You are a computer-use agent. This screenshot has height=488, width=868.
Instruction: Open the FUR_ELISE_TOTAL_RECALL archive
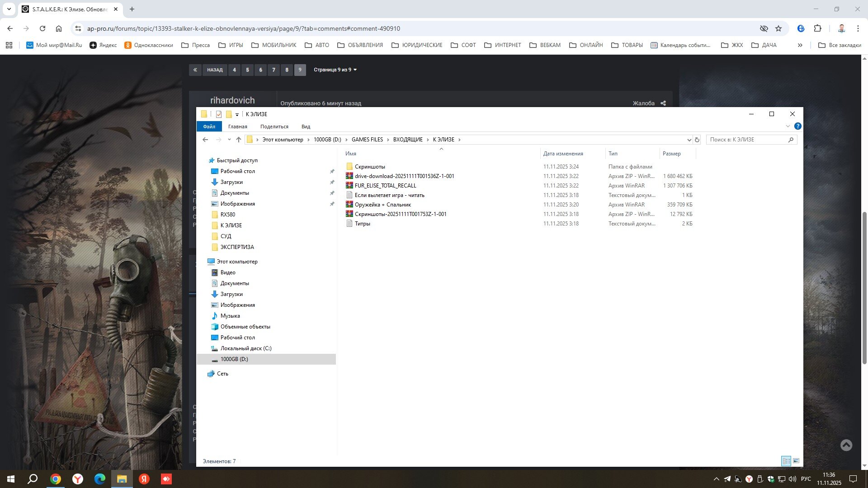385,186
